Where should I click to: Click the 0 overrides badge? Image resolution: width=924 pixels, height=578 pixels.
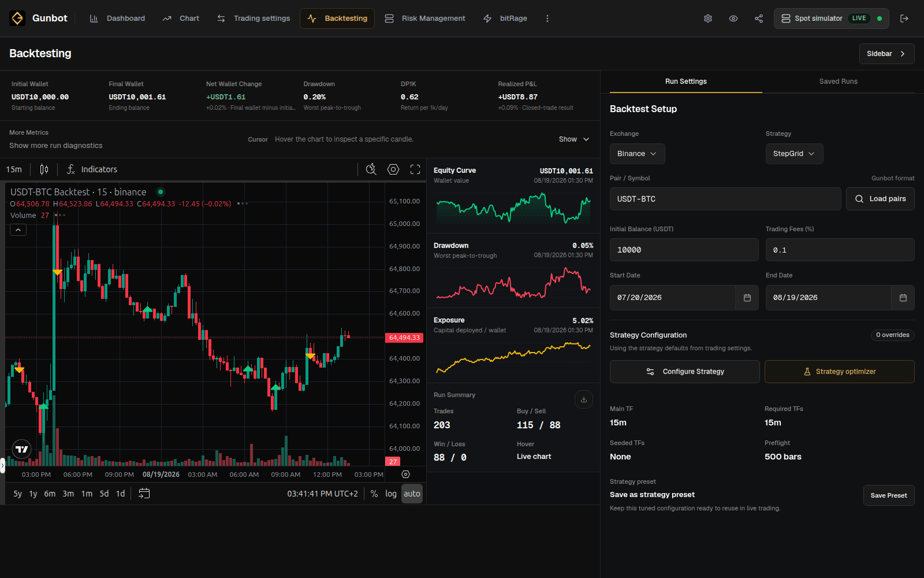coord(893,335)
